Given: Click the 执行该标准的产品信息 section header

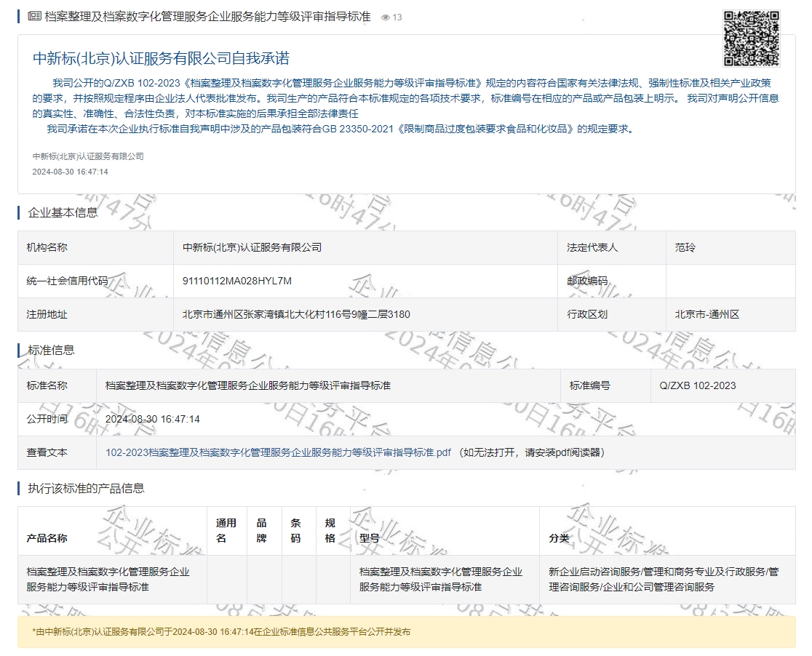Looking at the screenshot, I should tap(86, 488).
